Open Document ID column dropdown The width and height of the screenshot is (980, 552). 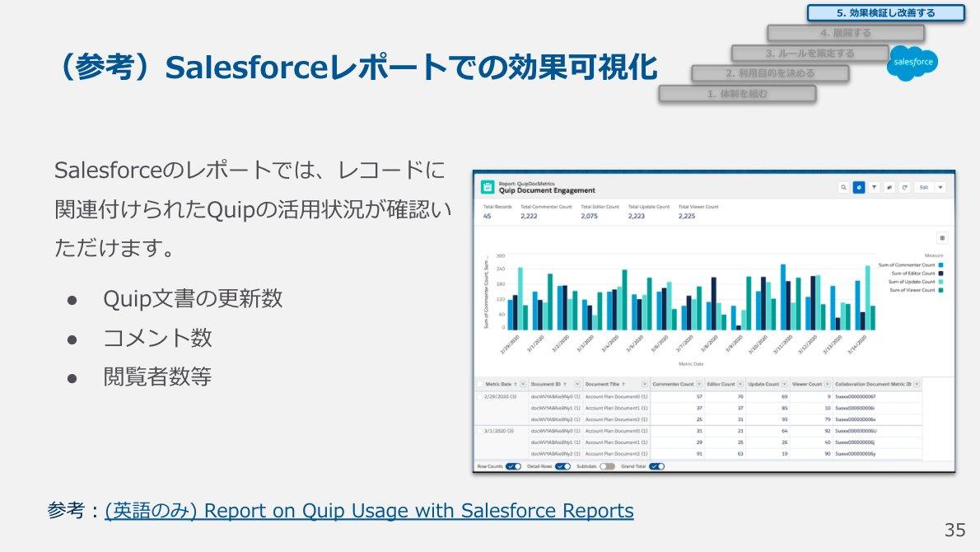pyautogui.click(x=577, y=385)
